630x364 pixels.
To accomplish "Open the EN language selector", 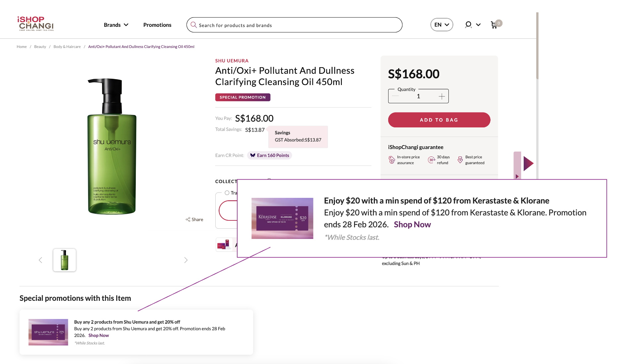I will tap(442, 25).
